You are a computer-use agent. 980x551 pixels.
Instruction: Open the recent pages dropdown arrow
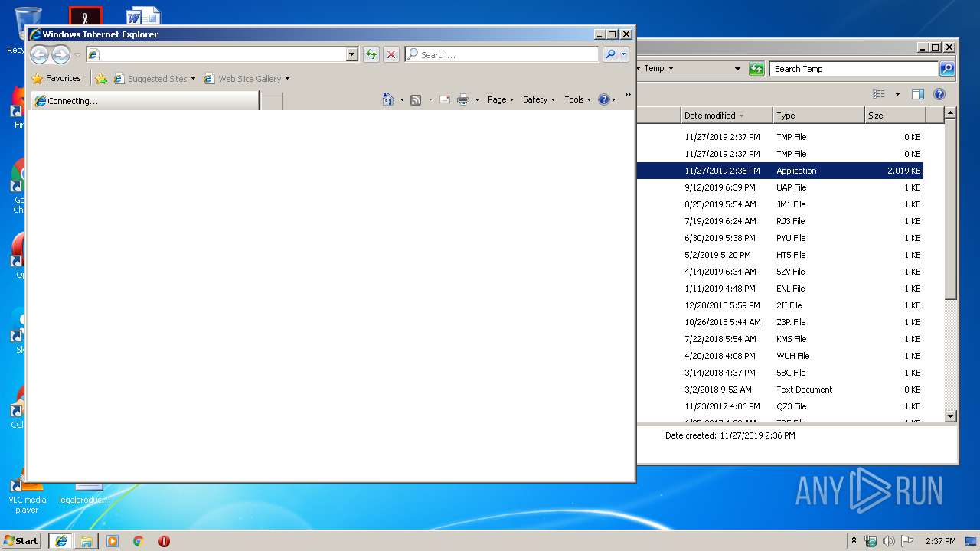[77, 55]
